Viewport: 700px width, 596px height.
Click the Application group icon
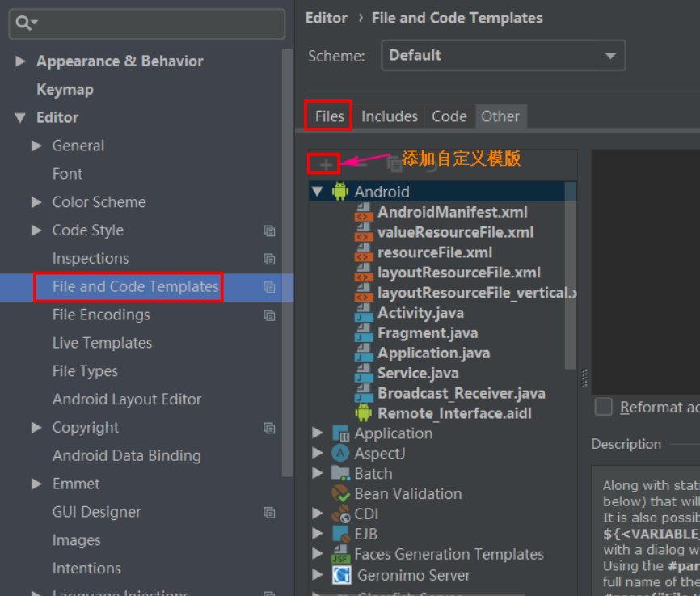coord(340,433)
